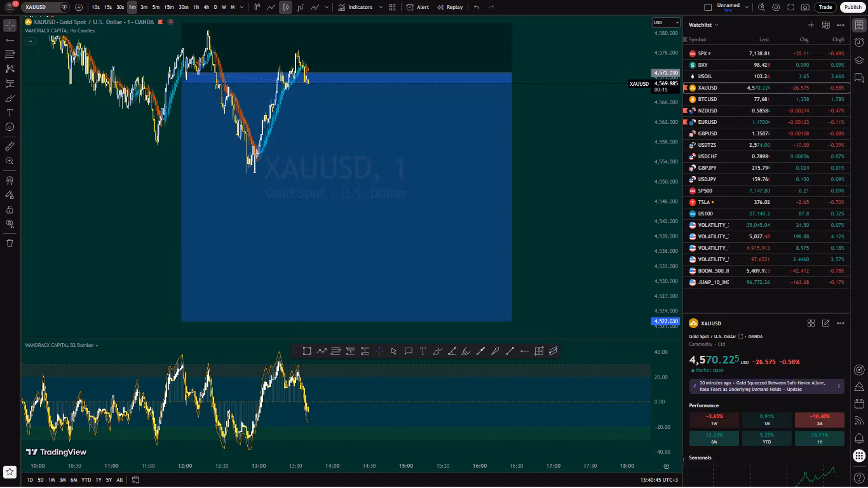Open the apps grid in right sidebar
868x488 pixels.
(859, 455)
